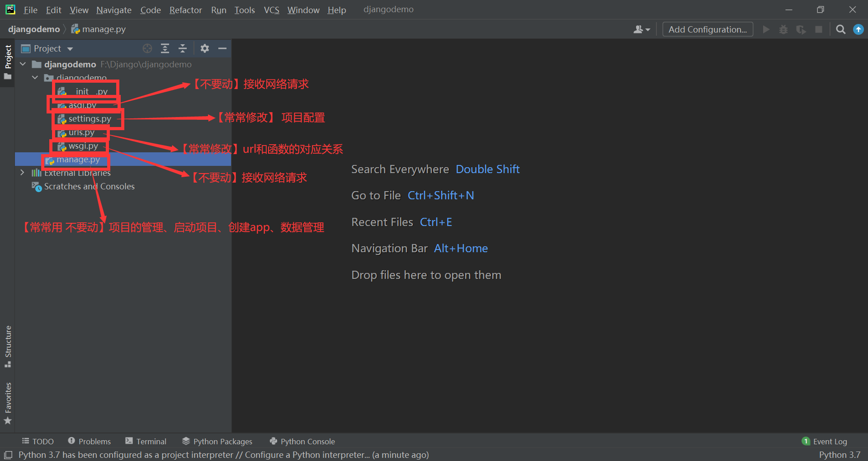The width and height of the screenshot is (868, 461).
Task: Click Python 3.7 interpreter in status bar
Action: [840, 455]
